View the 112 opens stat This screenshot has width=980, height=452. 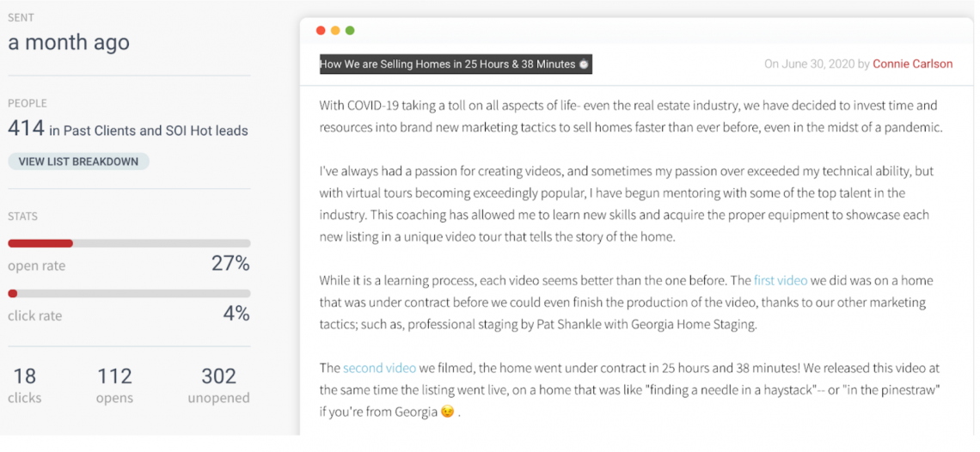click(114, 385)
